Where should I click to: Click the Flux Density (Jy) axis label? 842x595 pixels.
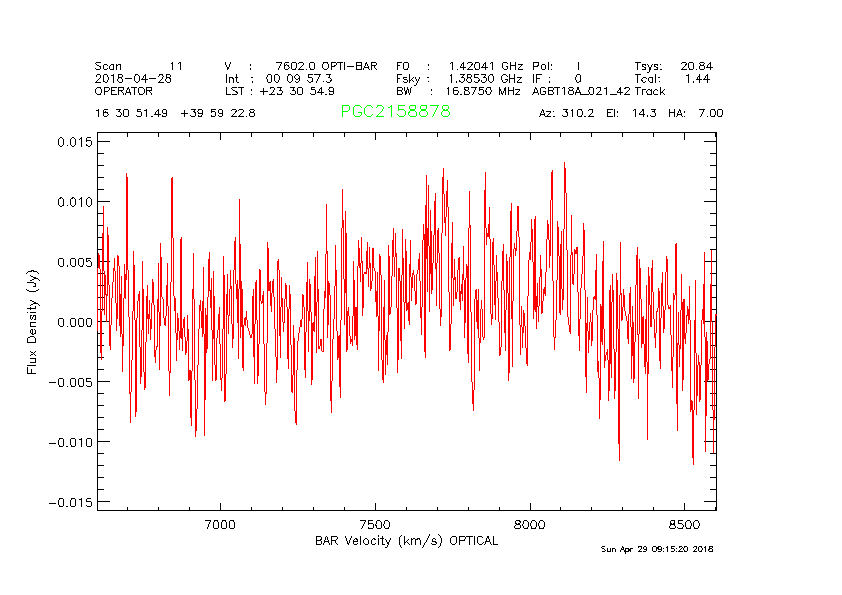tap(33, 321)
